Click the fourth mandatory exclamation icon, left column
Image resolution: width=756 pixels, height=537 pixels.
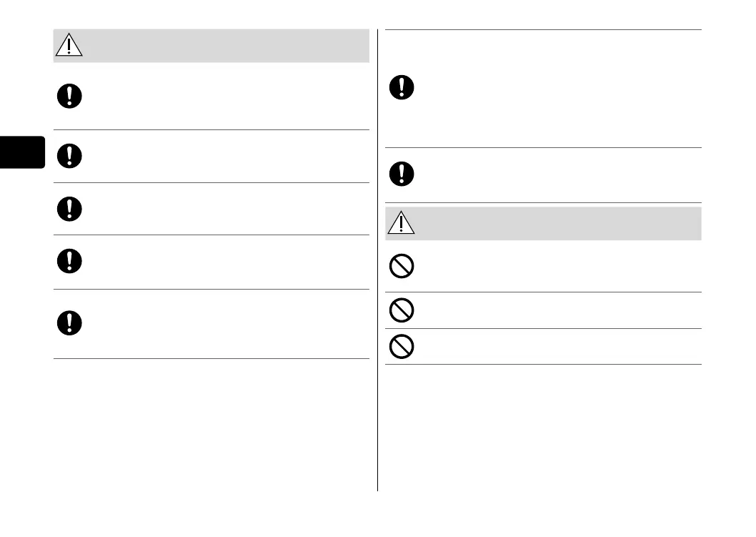point(69,261)
